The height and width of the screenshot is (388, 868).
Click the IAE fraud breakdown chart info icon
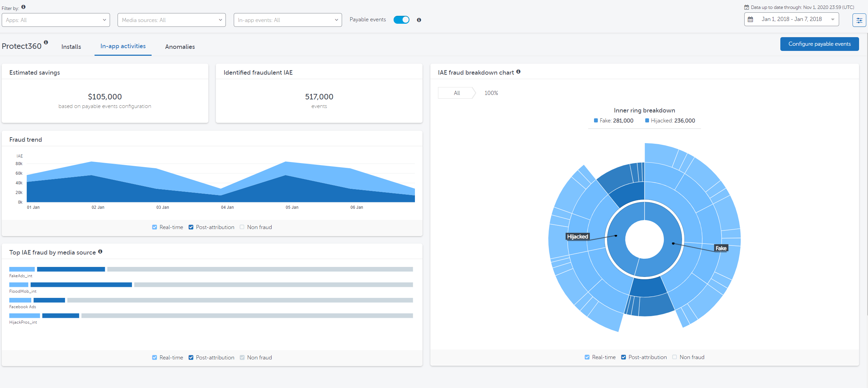[518, 72]
